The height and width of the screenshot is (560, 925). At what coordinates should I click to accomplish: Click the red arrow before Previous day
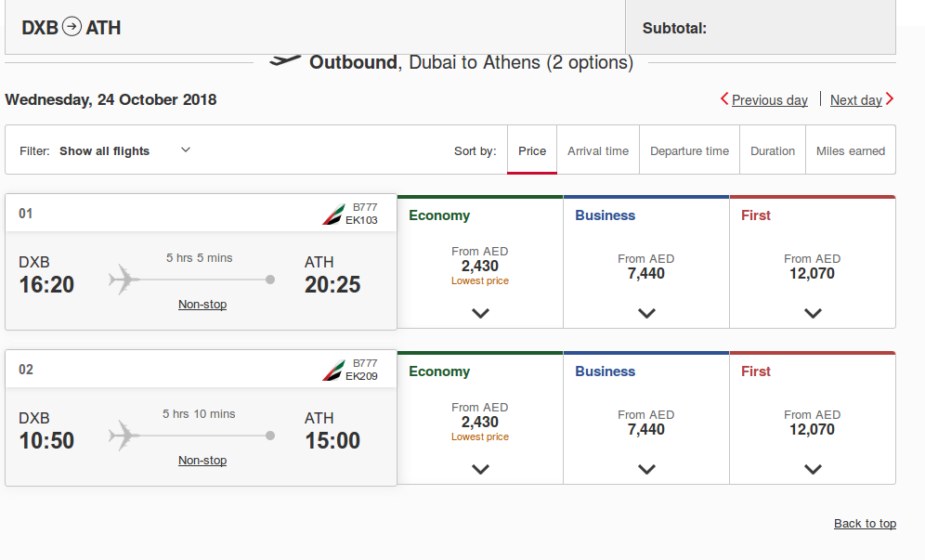coord(724,99)
